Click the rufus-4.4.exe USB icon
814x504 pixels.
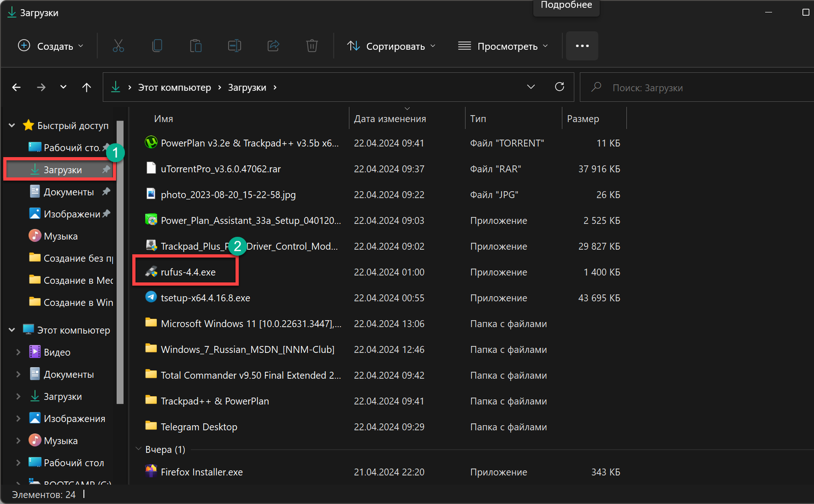[x=151, y=272]
